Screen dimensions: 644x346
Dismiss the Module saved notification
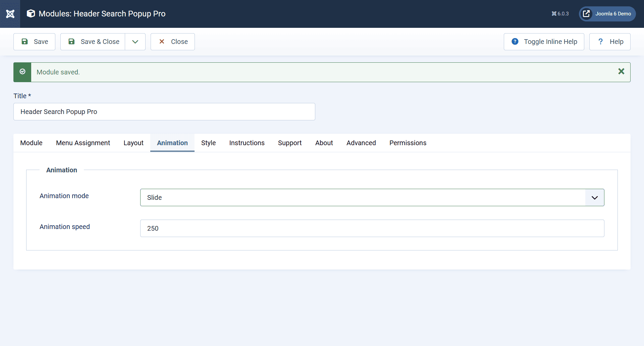[x=622, y=71]
